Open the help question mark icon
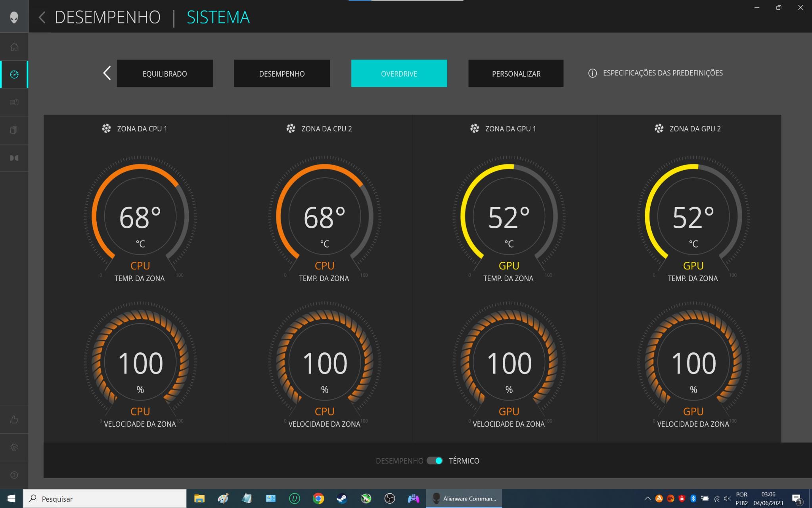This screenshot has width=812, height=508. 14,475
